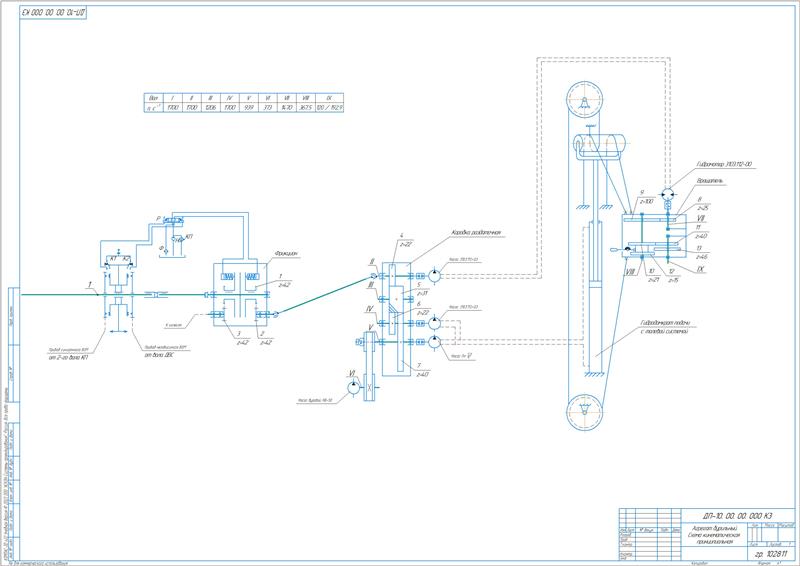
Task: Select the winch drum symbol
Action: [599, 143]
